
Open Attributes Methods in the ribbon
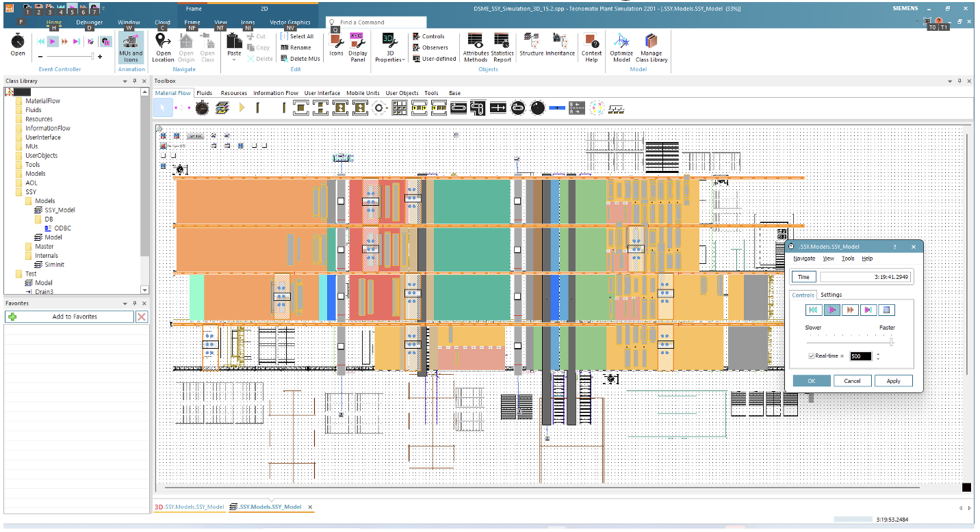tap(476, 47)
